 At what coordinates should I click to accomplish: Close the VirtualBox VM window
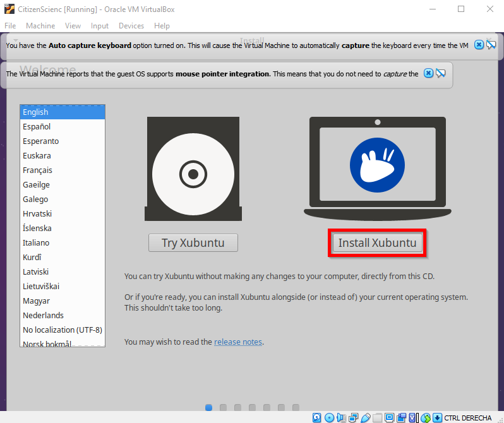tap(490, 9)
